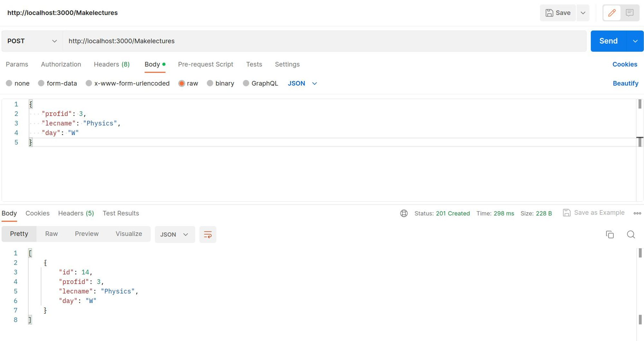
Task: Click the response "lecname": "Physics" line
Action: pyautogui.click(x=99, y=291)
